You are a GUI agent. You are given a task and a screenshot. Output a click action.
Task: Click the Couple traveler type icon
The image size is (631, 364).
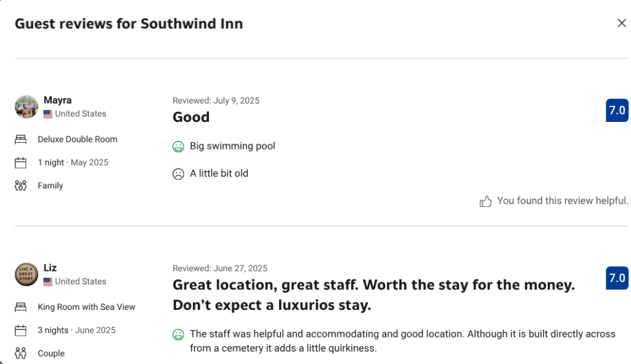click(x=21, y=353)
